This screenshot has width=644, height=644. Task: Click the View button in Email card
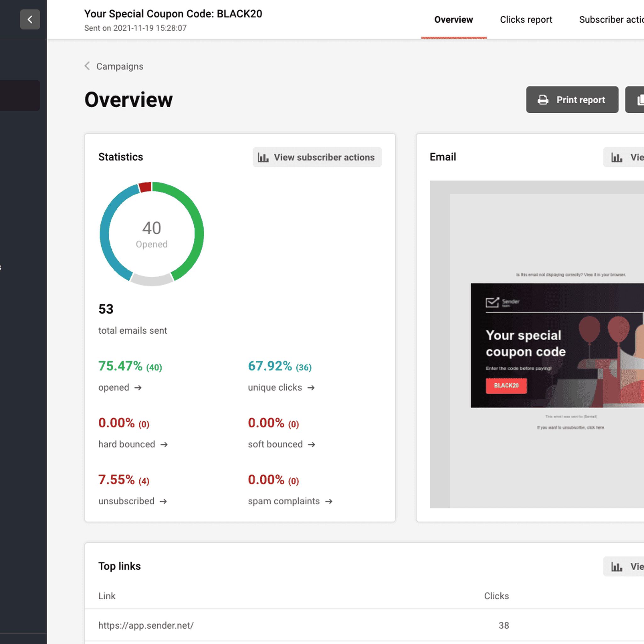(x=627, y=157)
